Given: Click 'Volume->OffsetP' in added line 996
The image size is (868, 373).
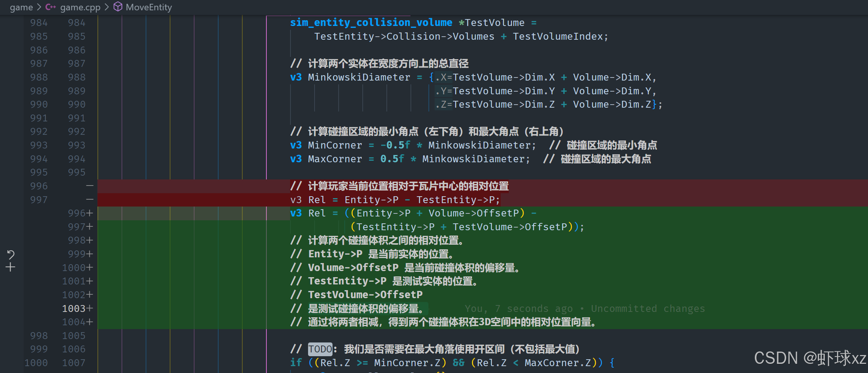Looking at the screenshot, I should click(474, 213).
